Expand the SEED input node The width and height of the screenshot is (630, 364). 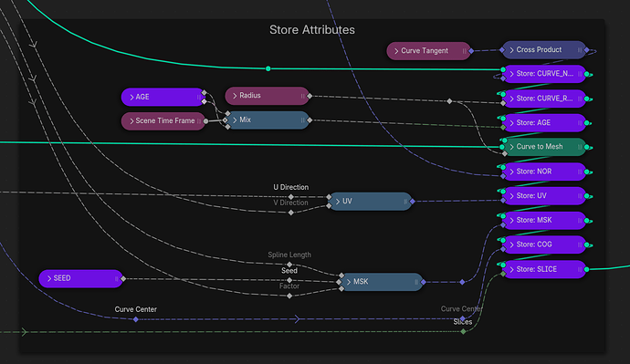(x=49, y=278)
